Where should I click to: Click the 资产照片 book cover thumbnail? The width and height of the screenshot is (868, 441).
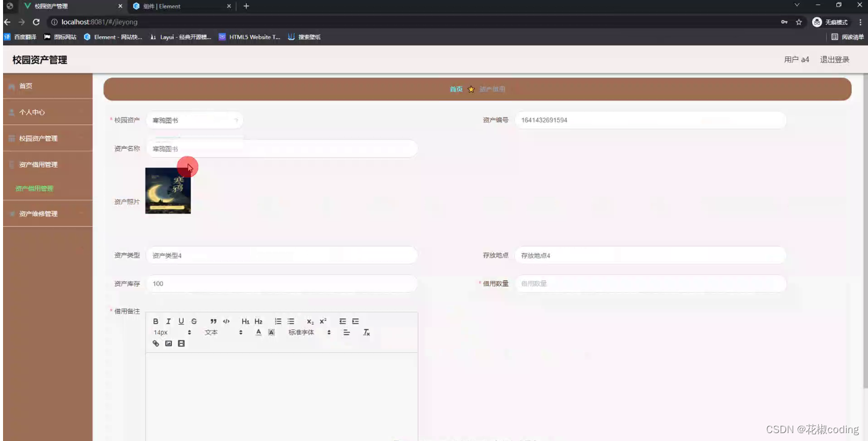coord(168,190)
